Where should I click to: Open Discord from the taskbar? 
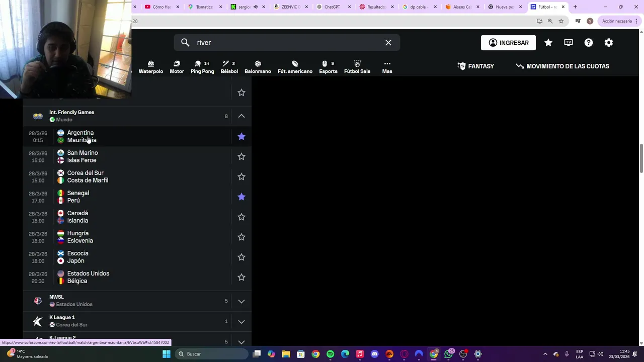(374, 354)
